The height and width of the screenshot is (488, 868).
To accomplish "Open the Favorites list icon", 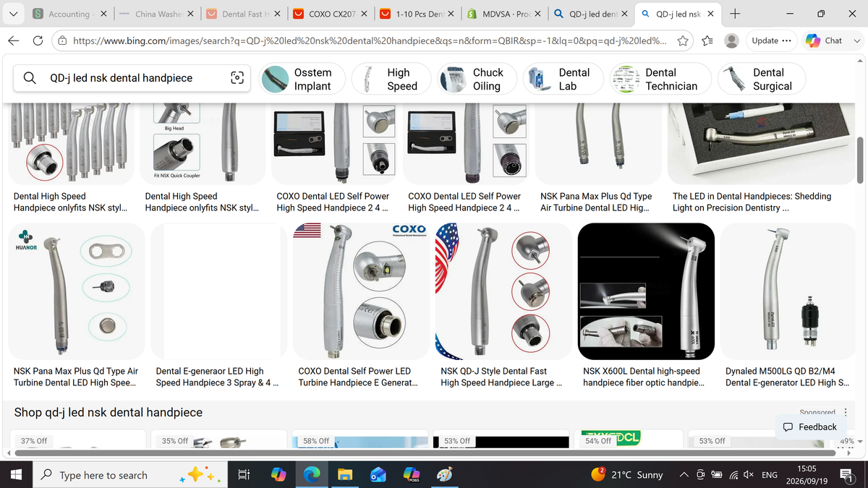I will coord(708,41).
